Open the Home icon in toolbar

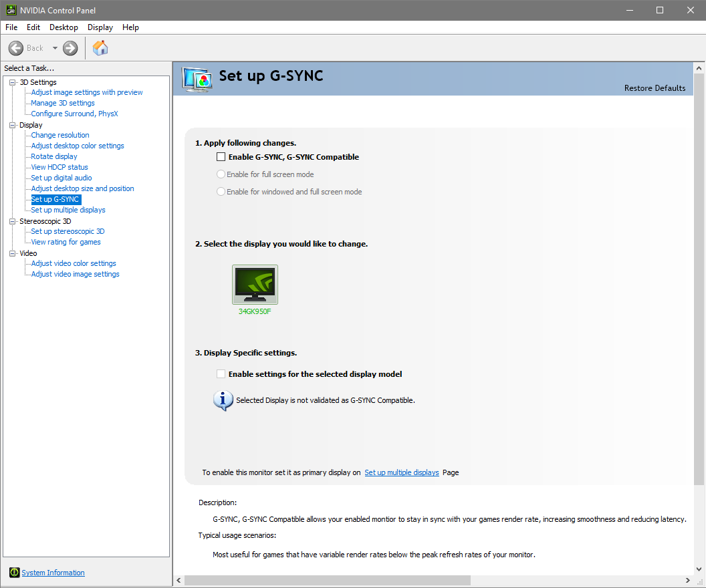point(100,47)
